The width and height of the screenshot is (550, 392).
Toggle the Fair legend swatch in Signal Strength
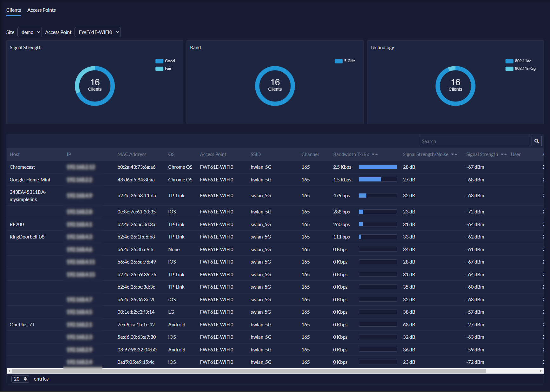pyautogui.click(x=159, y=69)
